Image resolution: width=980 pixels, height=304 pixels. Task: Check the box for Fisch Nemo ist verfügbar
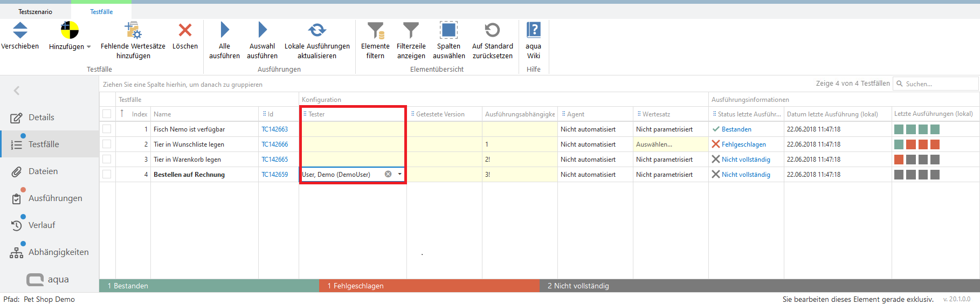[107, 129]
